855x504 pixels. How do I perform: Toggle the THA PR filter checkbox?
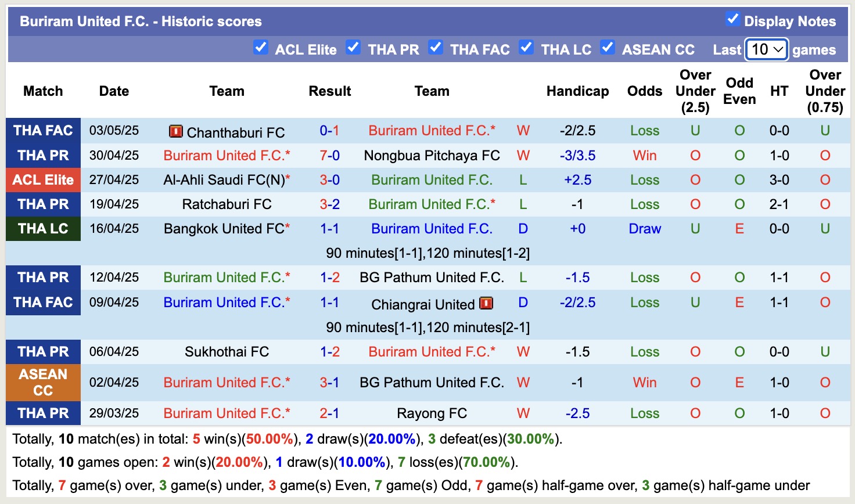tap(353, 48)
